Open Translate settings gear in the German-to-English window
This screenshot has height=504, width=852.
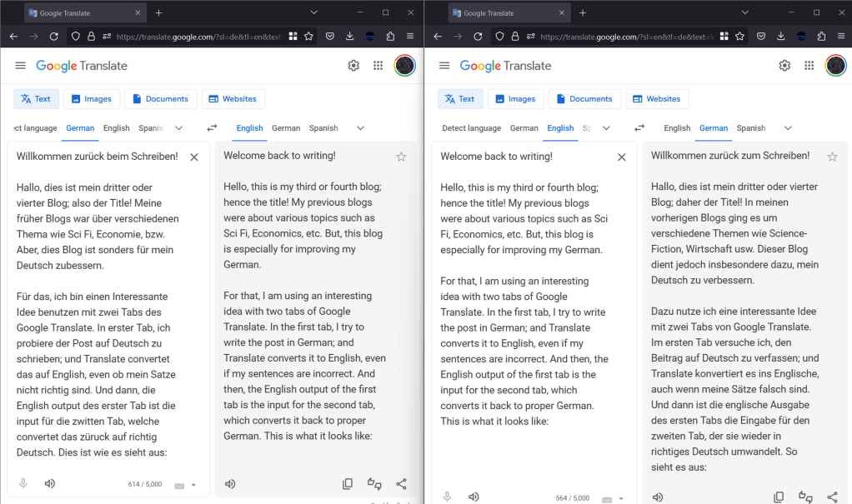pos(353,66)
